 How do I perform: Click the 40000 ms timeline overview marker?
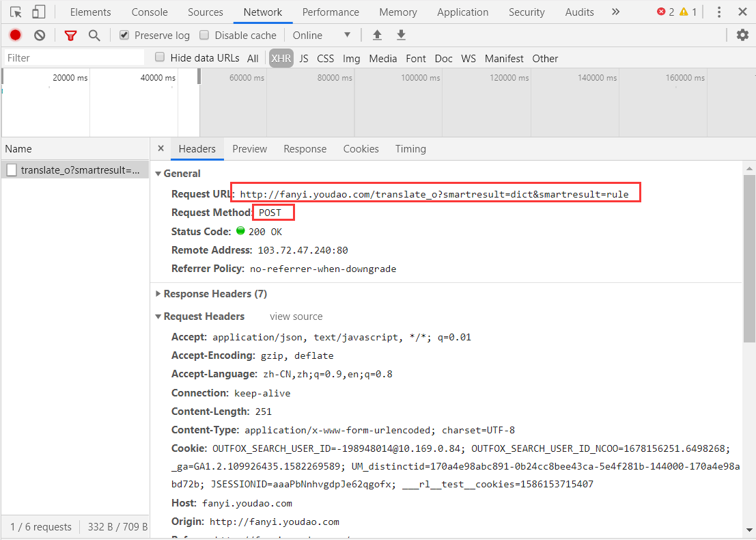tap(158, 78)
